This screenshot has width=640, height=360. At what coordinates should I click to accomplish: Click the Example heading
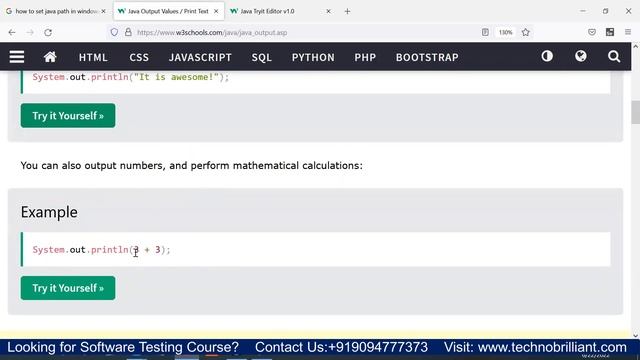click(49, 212)
